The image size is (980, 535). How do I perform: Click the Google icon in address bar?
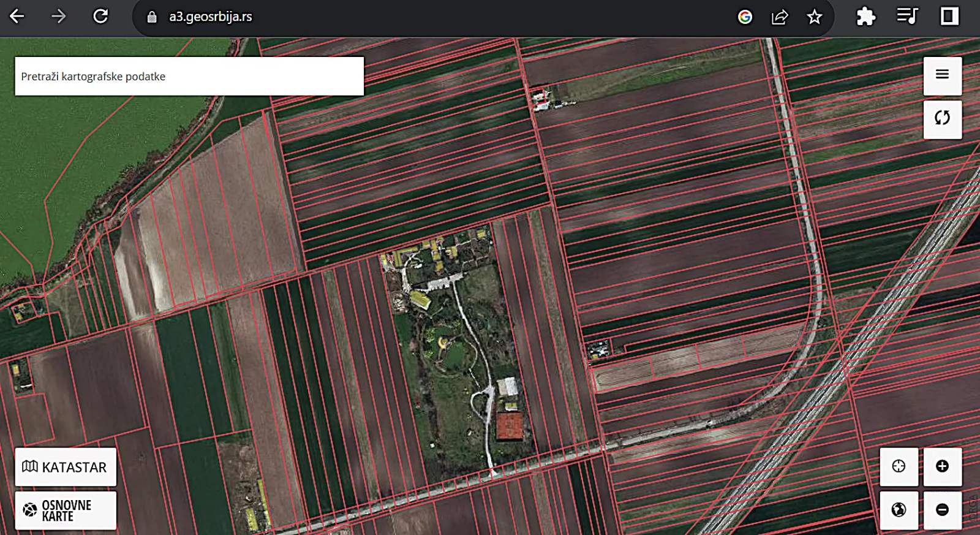745,17
